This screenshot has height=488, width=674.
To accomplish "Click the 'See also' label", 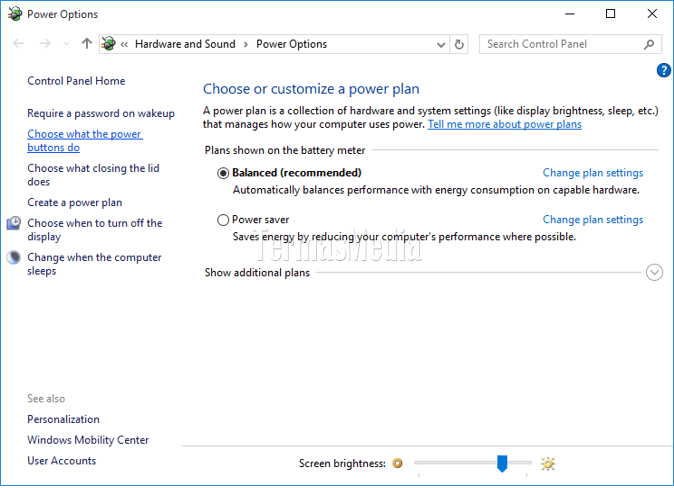I will [46, 399].
